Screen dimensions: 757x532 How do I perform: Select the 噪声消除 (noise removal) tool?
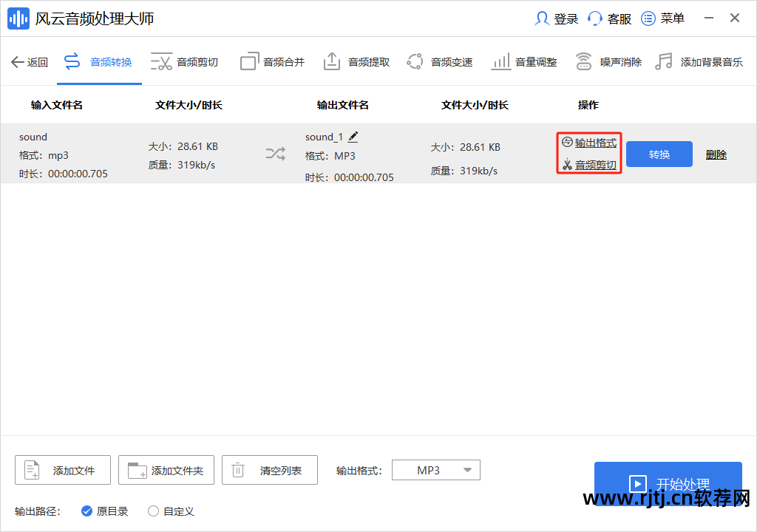[x=606, y=61]
